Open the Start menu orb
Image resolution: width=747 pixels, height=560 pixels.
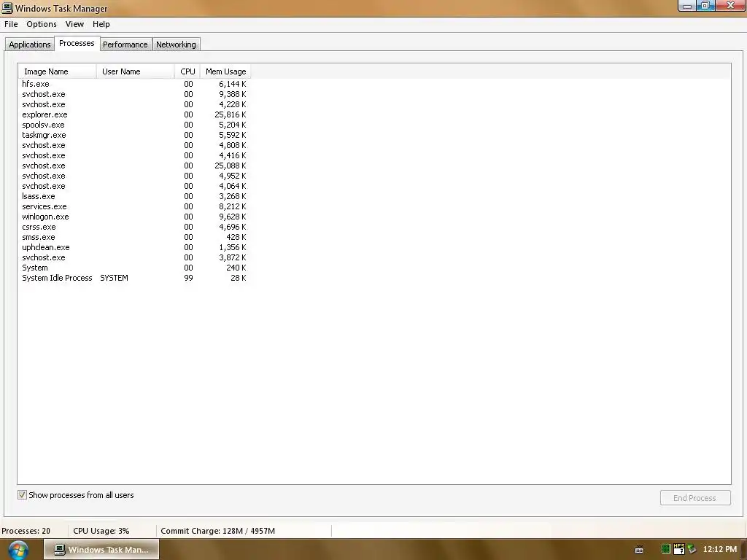pos(18,550)
